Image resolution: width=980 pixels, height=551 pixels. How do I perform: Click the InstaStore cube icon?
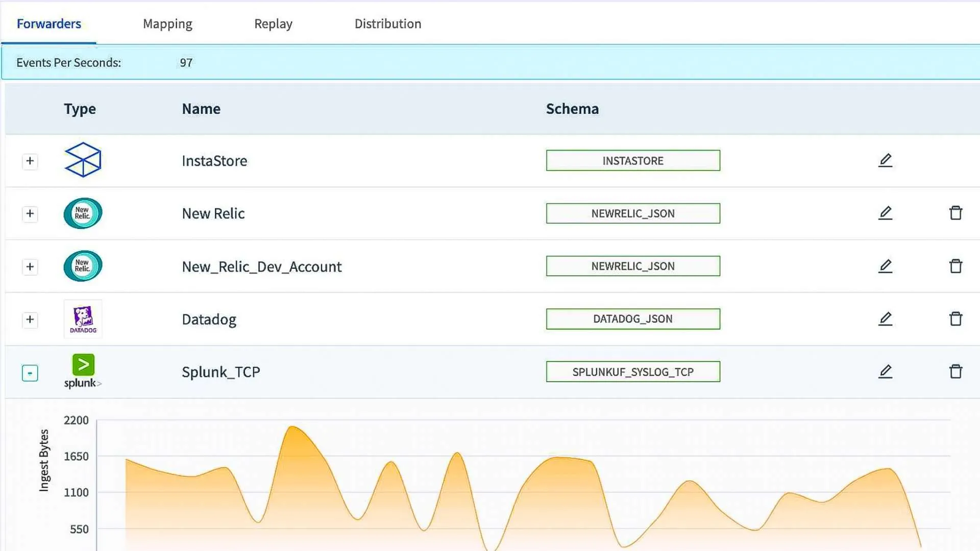(83, 160)
